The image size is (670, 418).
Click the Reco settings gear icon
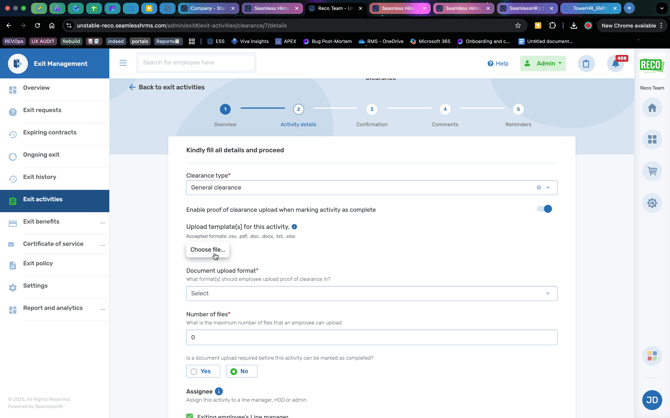(652, 203)
